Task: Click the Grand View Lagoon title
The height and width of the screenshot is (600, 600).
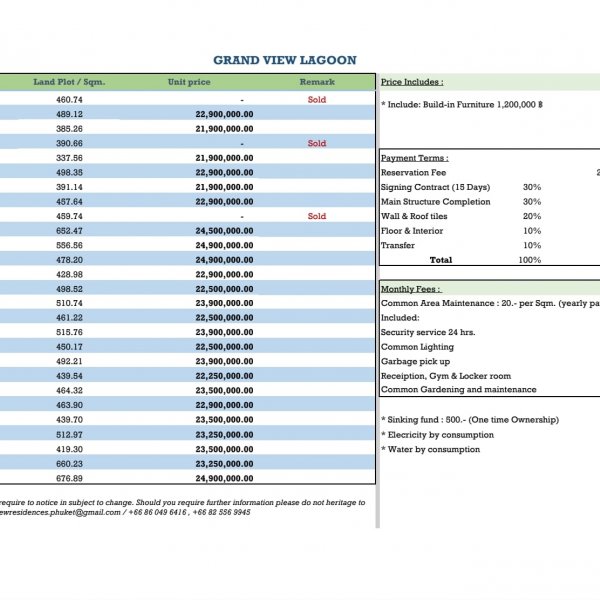Action: pyautogui.click(x=284, y=61)
